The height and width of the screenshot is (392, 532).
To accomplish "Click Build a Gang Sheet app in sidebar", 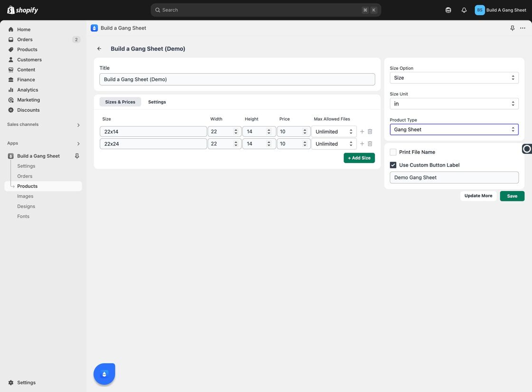I will point(38,156).
